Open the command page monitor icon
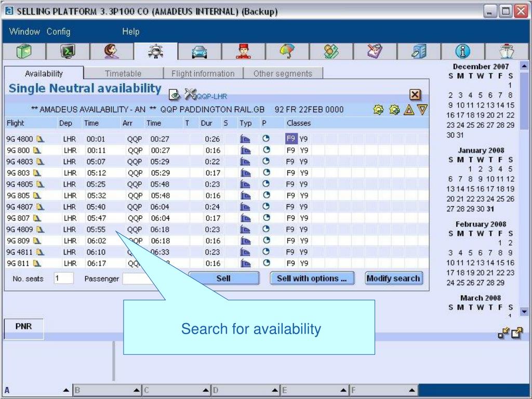The width and height of the screenshot is (532, 399). (x=68, y=51)
